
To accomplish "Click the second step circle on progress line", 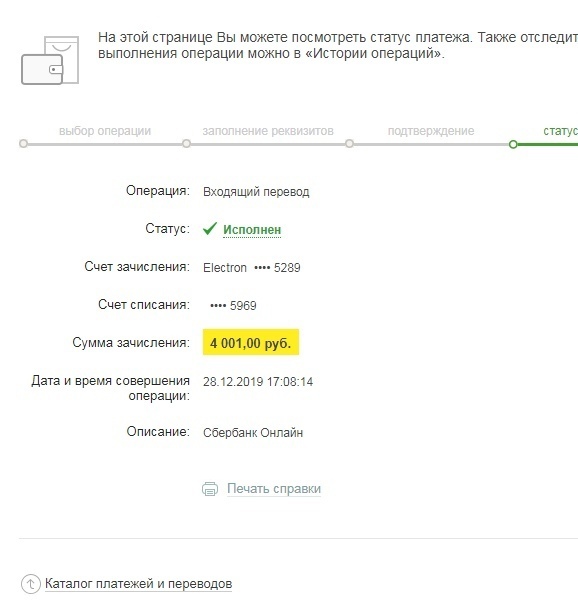I will [x=186, y=144].
